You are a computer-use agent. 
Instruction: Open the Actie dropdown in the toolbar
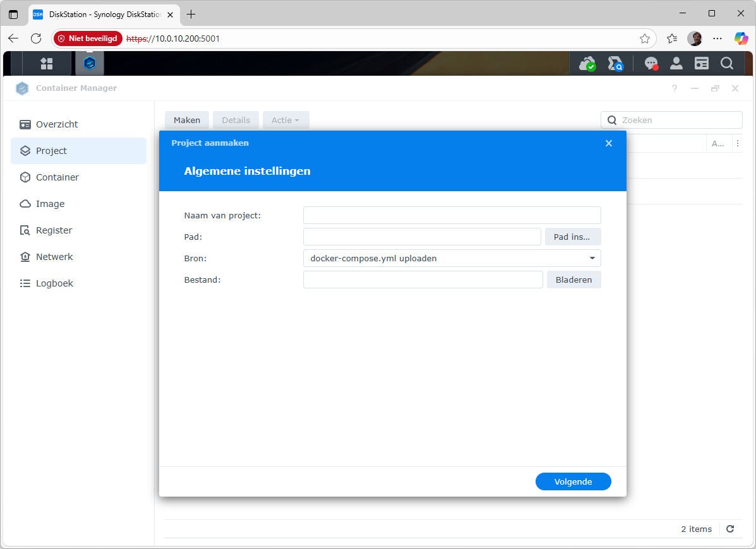click(x=285, y=120)
